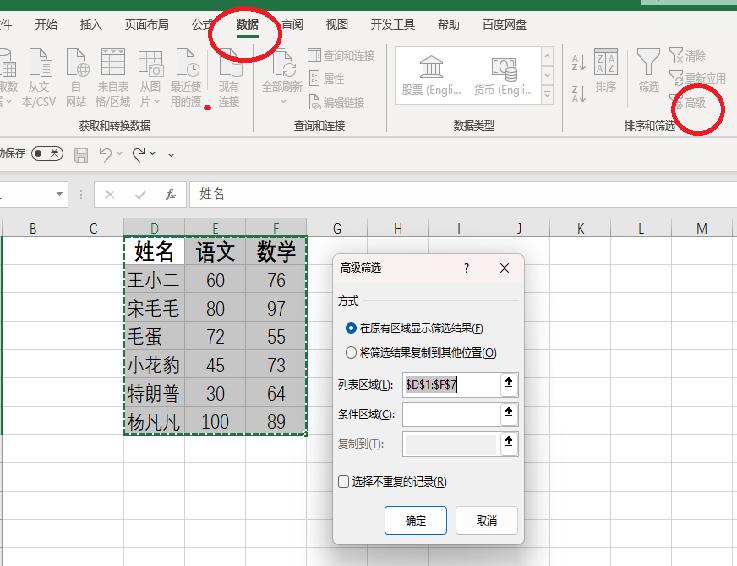737x566 pixels.
Task: Click the 列表区域 range input field
Action: pyautogui.click(x=451, y=385)
